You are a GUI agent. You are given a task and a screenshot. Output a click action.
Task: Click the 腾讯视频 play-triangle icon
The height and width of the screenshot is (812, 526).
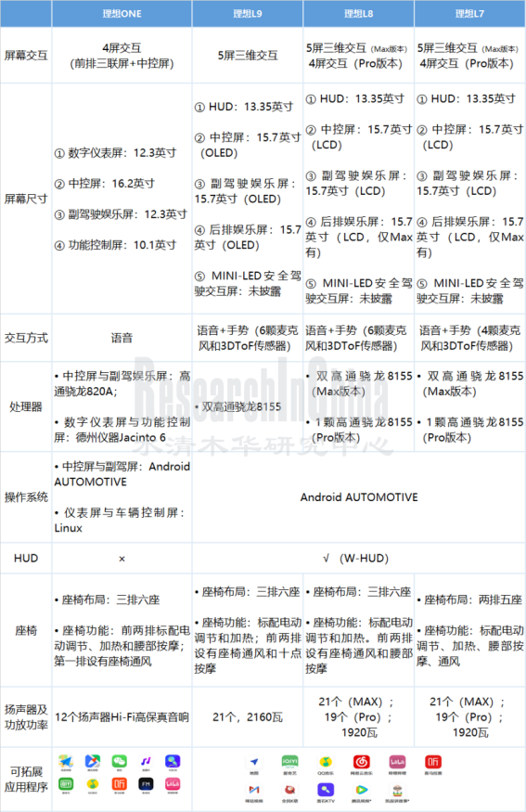pyautogui.click(x=362, y=790)
